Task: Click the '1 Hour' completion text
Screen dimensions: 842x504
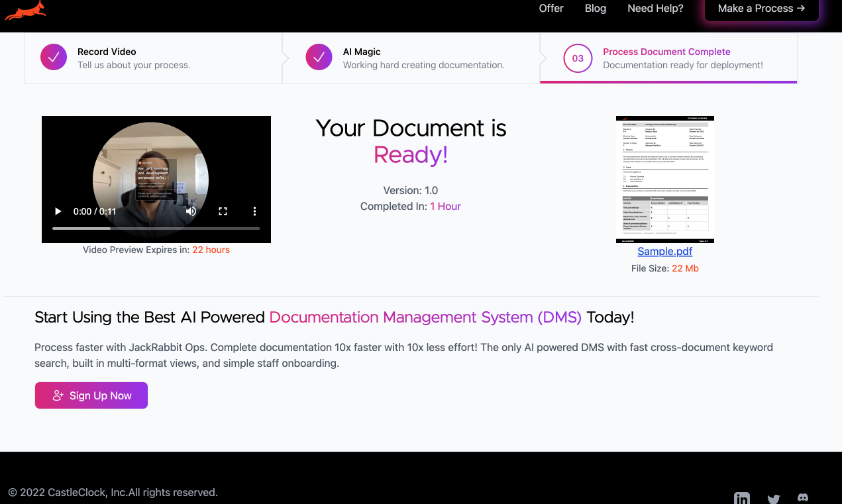Action: click(445, 207)
